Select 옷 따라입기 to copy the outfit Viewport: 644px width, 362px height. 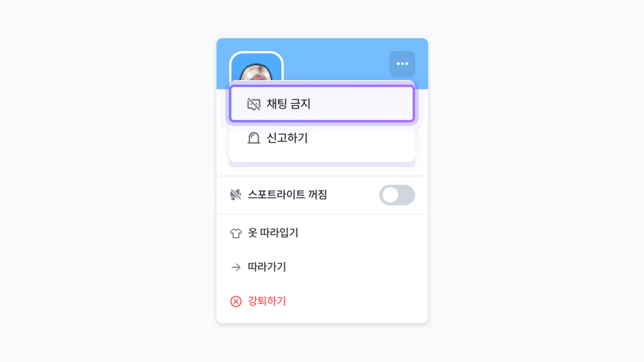273,233
